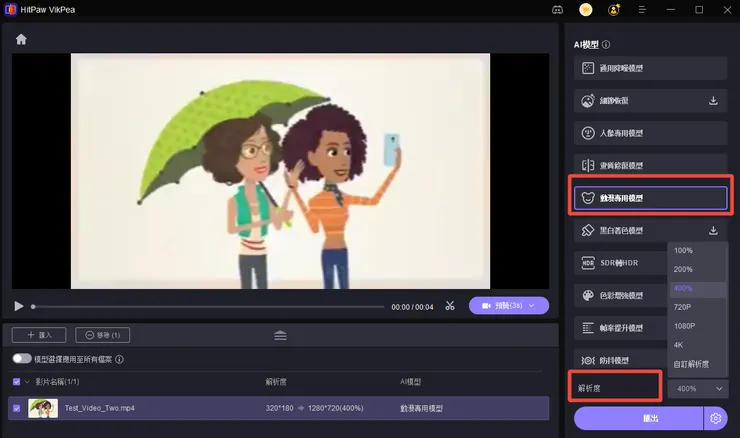
Task: Check the select-all 影片名稱 checkbox
Action: click(16, 382)
